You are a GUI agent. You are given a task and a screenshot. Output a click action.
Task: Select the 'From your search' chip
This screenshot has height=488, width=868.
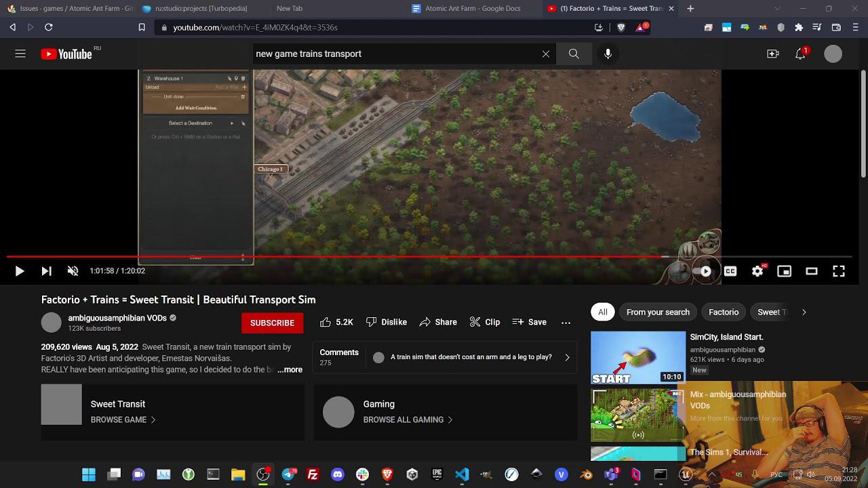click(658, 312)
